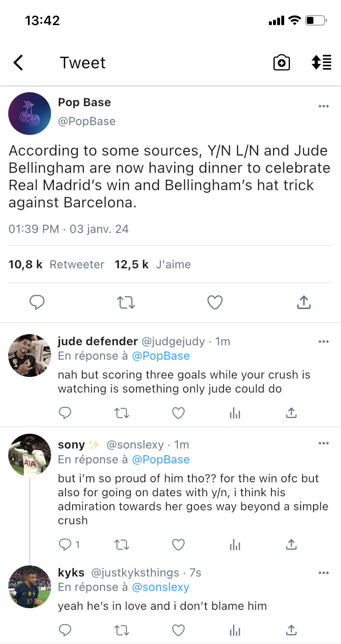Open Pop Base cherry profile picture

pyautogui.click(x=30, y=114)
